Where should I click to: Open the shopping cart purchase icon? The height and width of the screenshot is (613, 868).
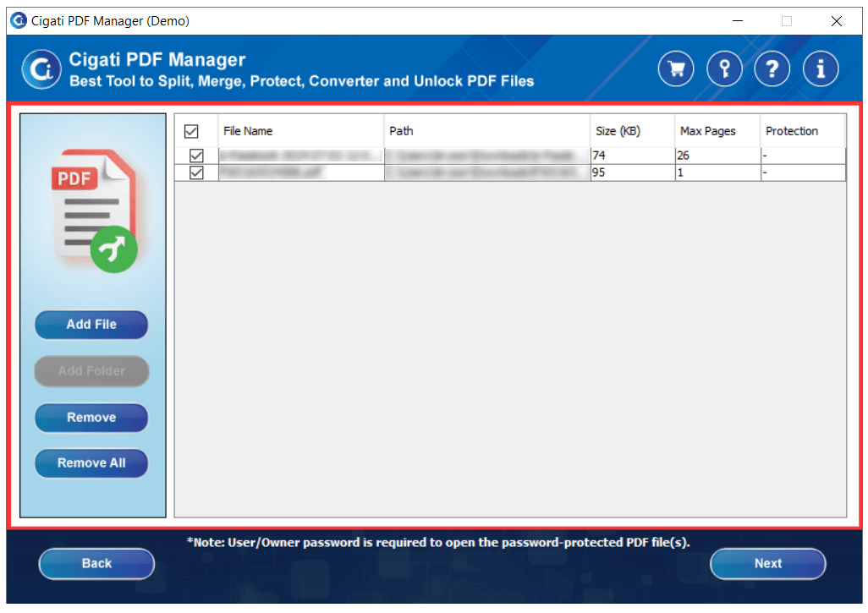[675, 69]
